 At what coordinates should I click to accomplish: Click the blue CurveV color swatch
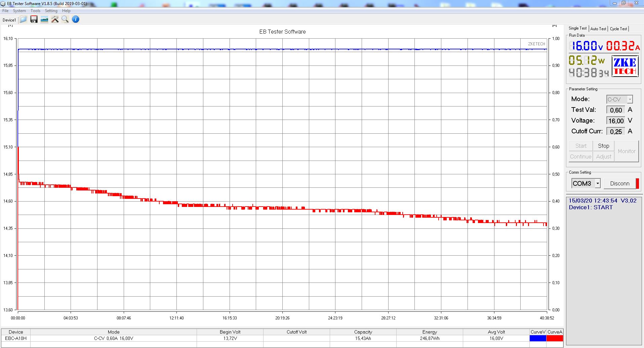point(538,338)
